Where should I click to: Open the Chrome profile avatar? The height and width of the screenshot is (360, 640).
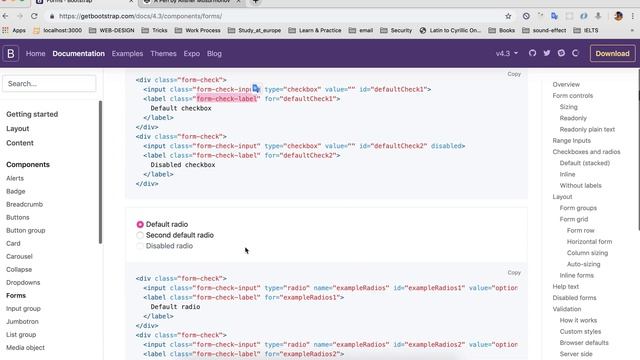(618, 16)
